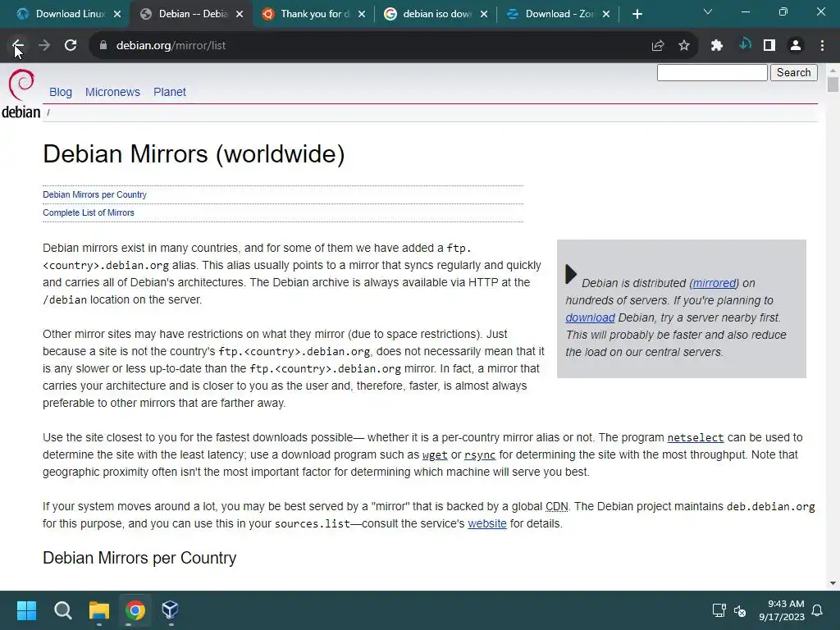Click the 'Debian Mirrors (worldwide)' heading
The image size is (840, 630).
pos(194,154)
